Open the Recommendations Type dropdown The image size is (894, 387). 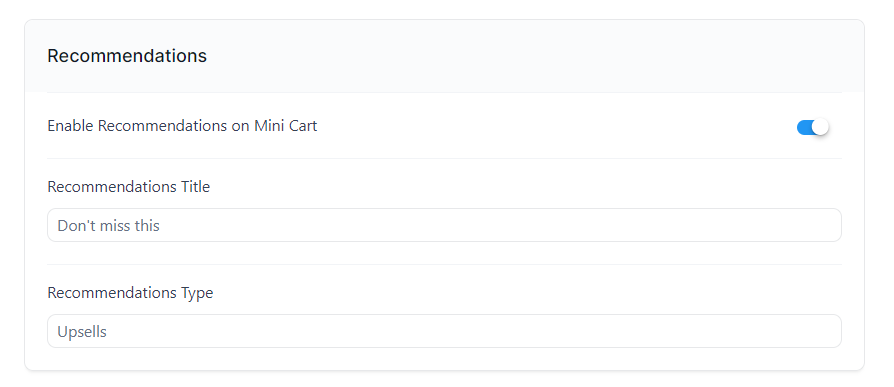tap(444, 331)
